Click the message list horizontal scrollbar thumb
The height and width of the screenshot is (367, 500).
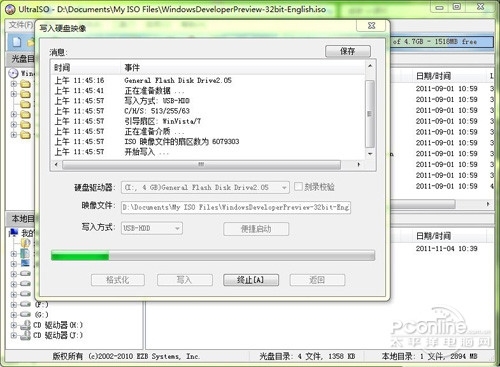tap(201, 164)
